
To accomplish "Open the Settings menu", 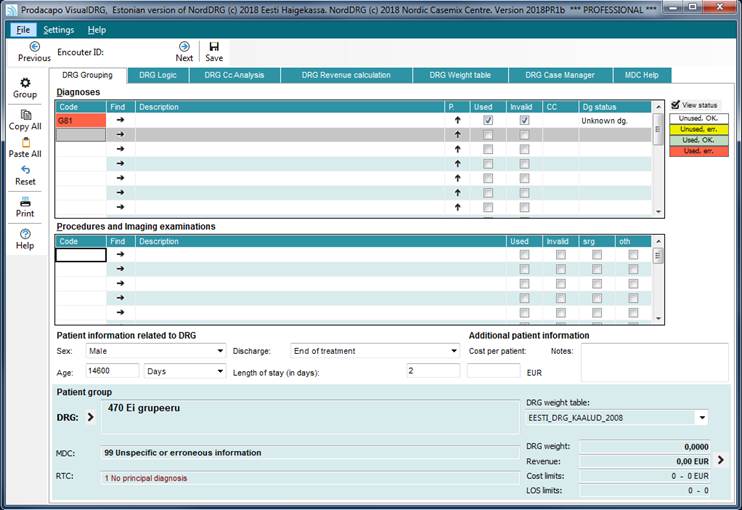I will click(58, 30).
